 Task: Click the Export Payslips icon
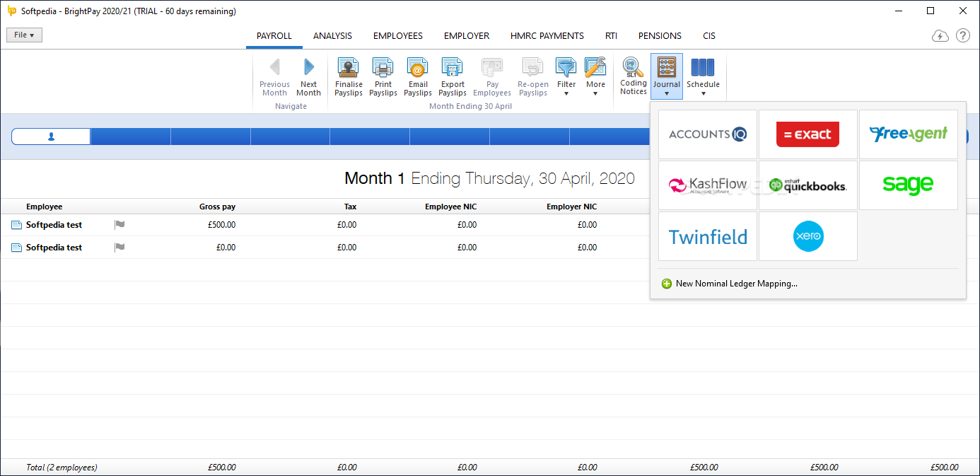(453, 68)
